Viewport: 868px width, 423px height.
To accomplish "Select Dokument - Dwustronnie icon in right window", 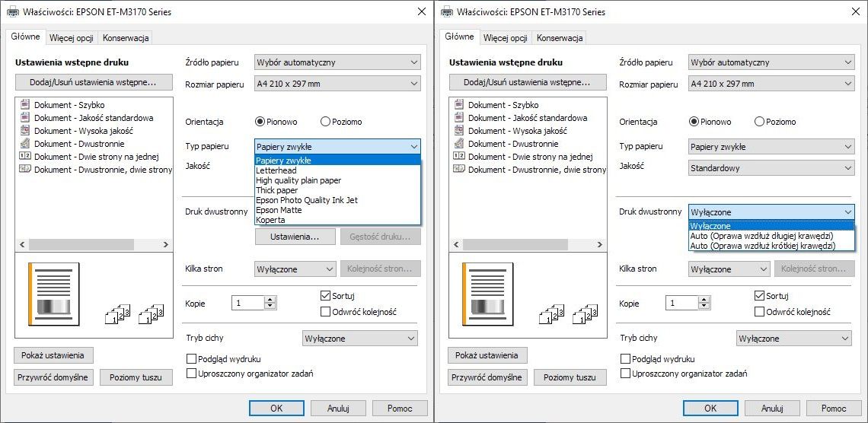I will (459, 144).
